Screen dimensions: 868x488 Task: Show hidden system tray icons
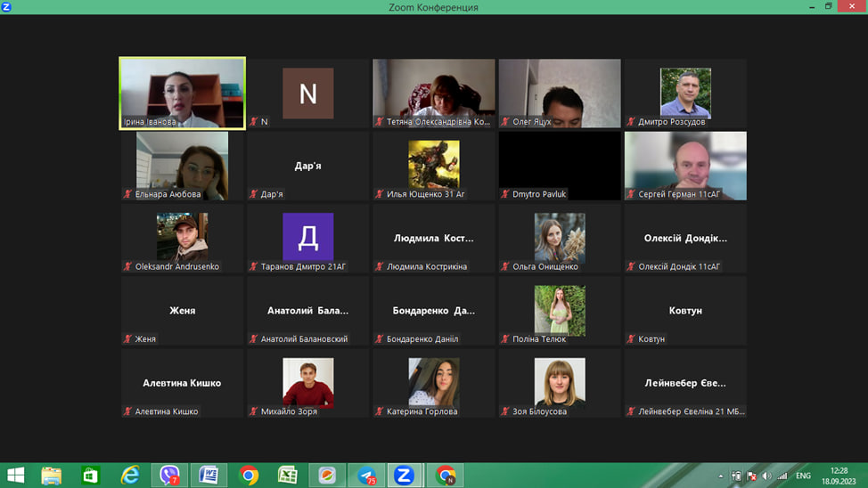tap(721, 476)
